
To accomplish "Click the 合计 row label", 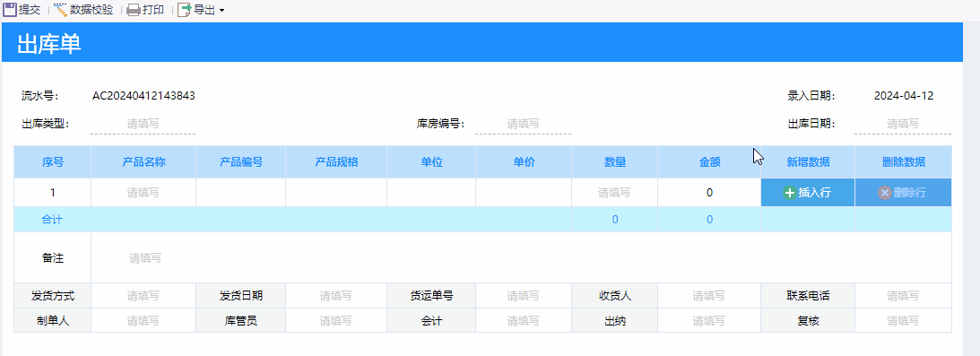I will [53, 219].
